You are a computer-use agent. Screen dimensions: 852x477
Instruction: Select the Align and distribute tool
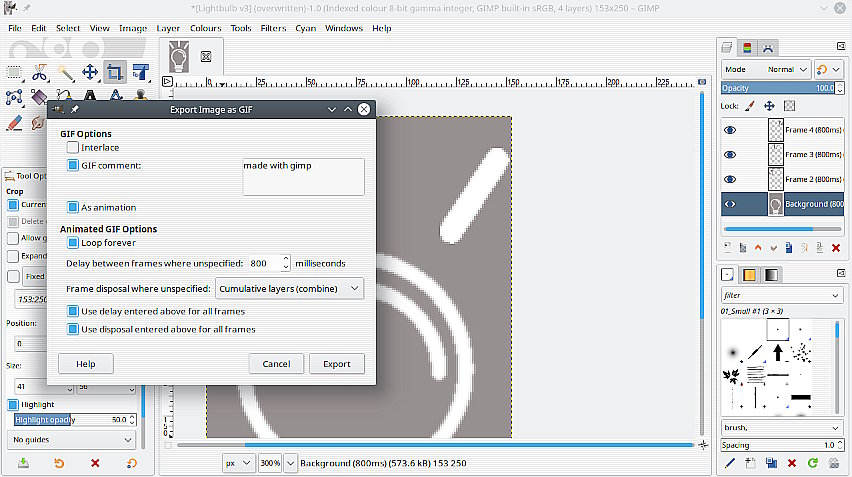click(140, 72)
